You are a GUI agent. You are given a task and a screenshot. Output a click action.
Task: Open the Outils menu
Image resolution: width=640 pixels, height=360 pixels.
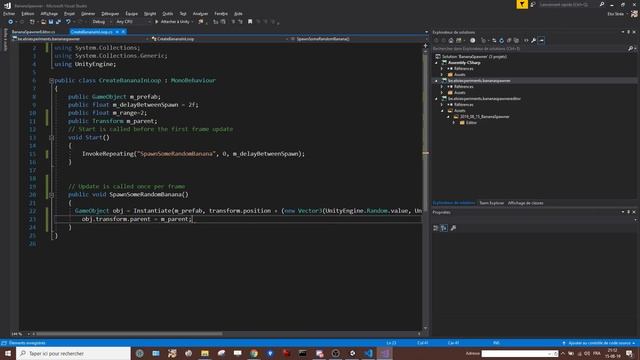click(x=168, y=13)
